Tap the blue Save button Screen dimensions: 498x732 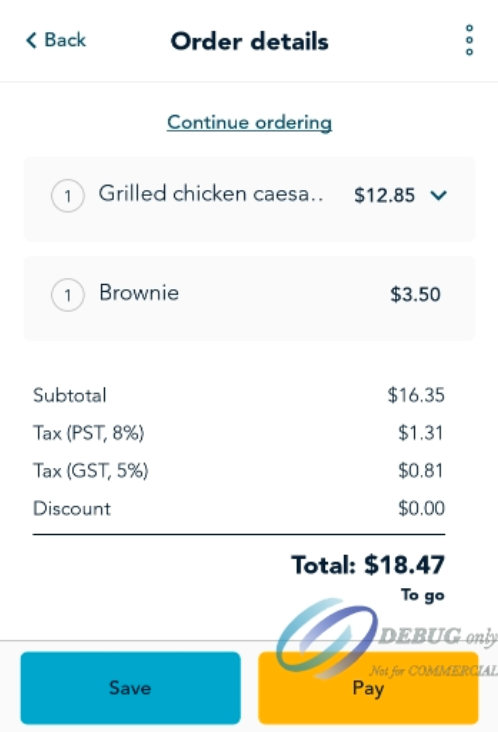(x=130, y=688)
